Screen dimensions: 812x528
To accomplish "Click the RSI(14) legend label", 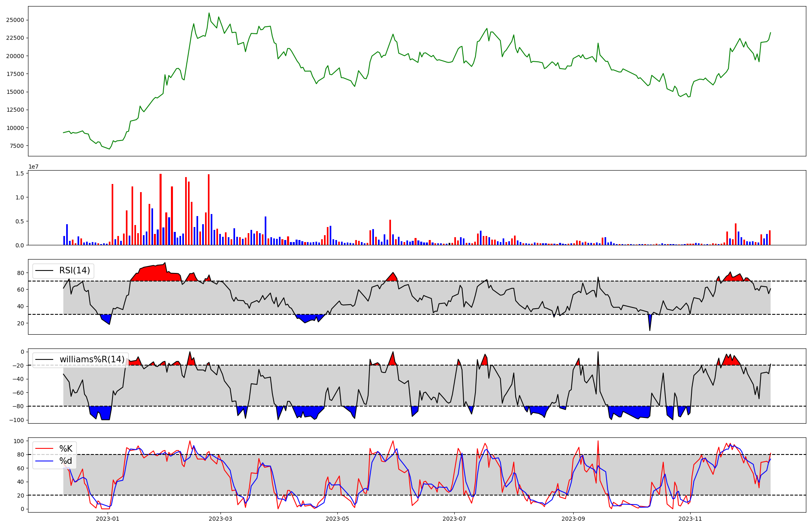I will point(75,270).
